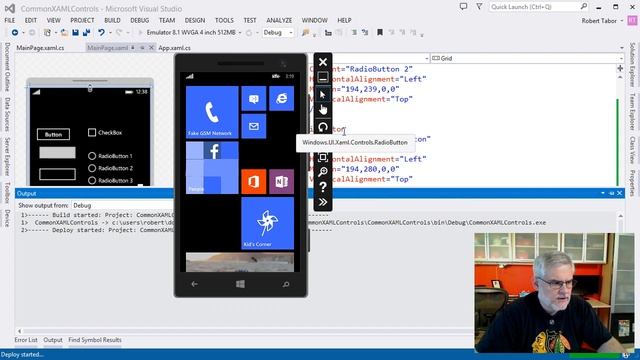Switch to Error List tab
This screenshot has height=360, width=640.
click(x=26, y=340)
